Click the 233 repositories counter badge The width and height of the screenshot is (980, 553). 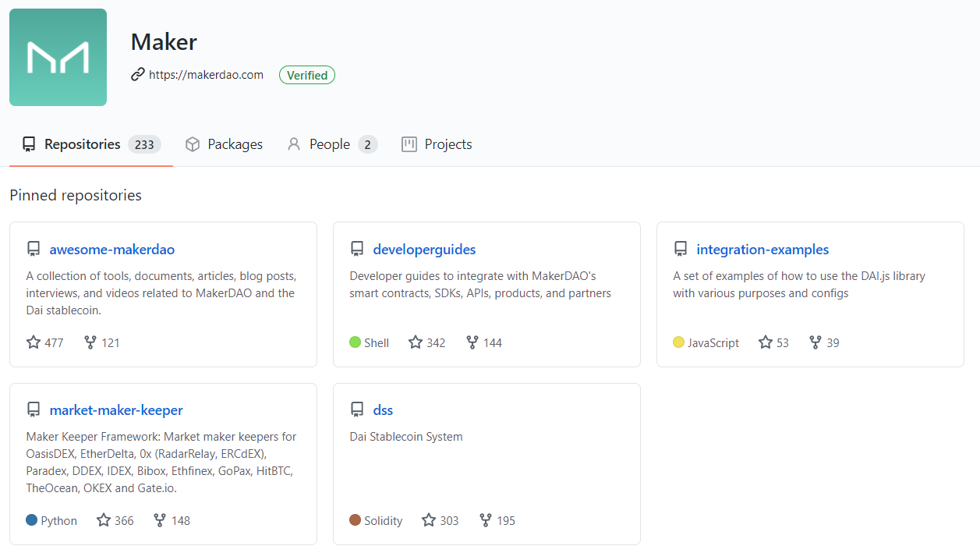coord(144,144)
